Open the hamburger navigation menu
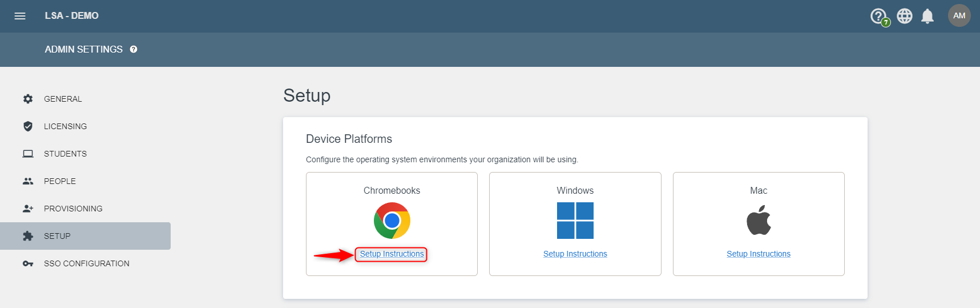This screenshot has height=308, width=980. point(20,16)
